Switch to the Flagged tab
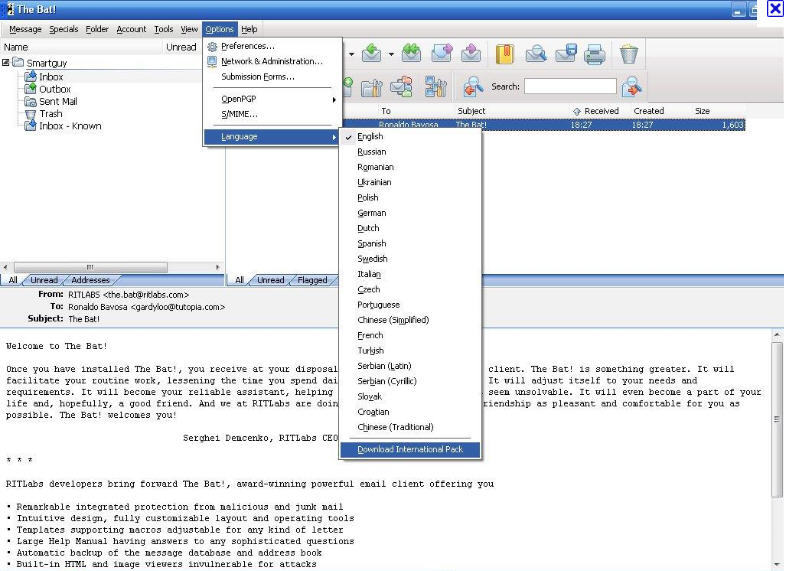Image resolution: width=786 pixels, height=571 pixels. point(311,280)
